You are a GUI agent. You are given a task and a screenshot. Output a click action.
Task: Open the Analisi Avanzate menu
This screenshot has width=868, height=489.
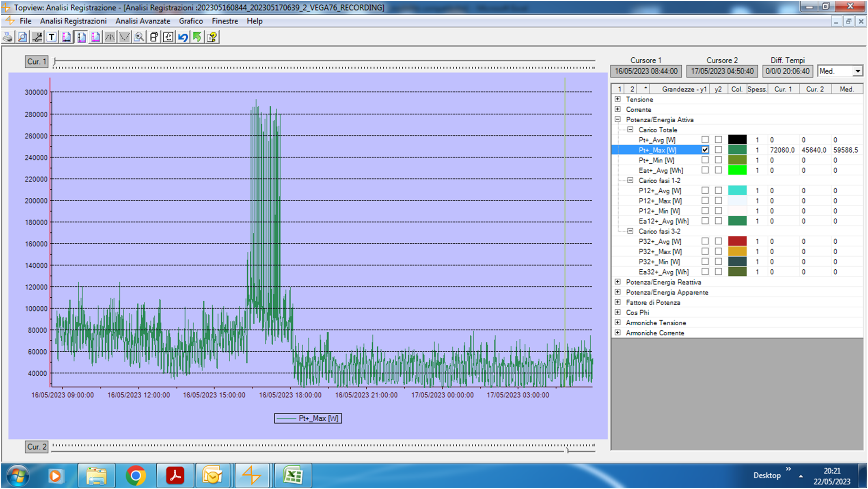point(143,21)
